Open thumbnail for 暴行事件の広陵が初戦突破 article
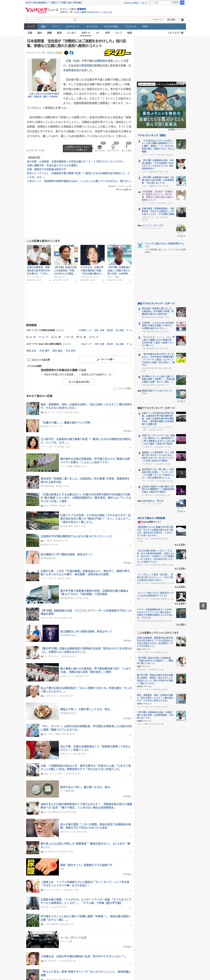This screenshot has width=210, height=980. [x=42, y=462]
